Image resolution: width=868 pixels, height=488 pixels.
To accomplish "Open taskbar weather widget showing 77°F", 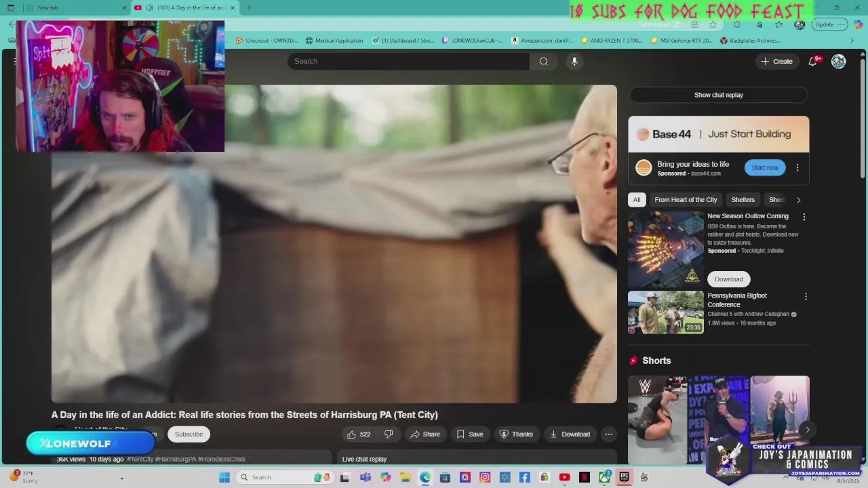I will (22, 477).
